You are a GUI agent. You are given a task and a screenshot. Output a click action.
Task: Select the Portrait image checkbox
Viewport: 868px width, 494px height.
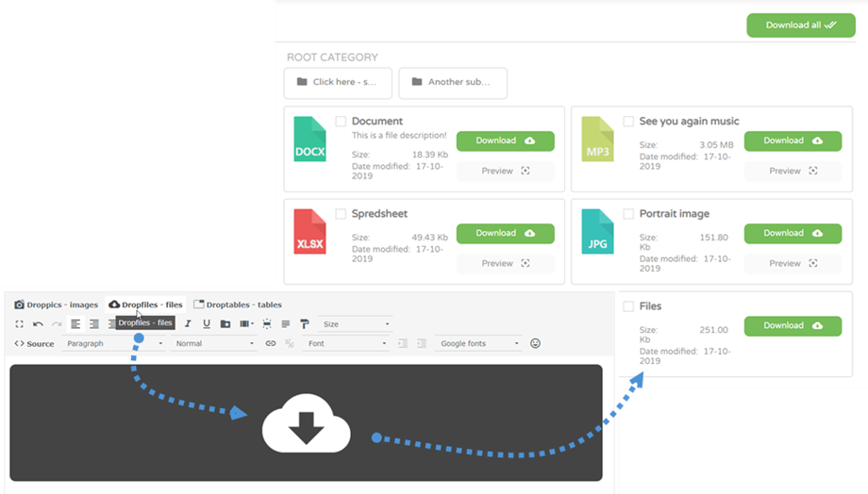click(x=628, y=214)
